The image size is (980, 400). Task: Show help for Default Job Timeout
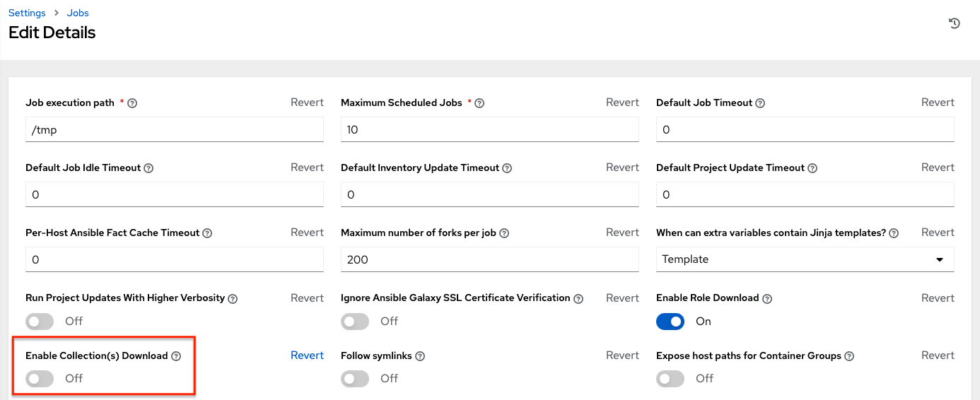pos(760,103)
